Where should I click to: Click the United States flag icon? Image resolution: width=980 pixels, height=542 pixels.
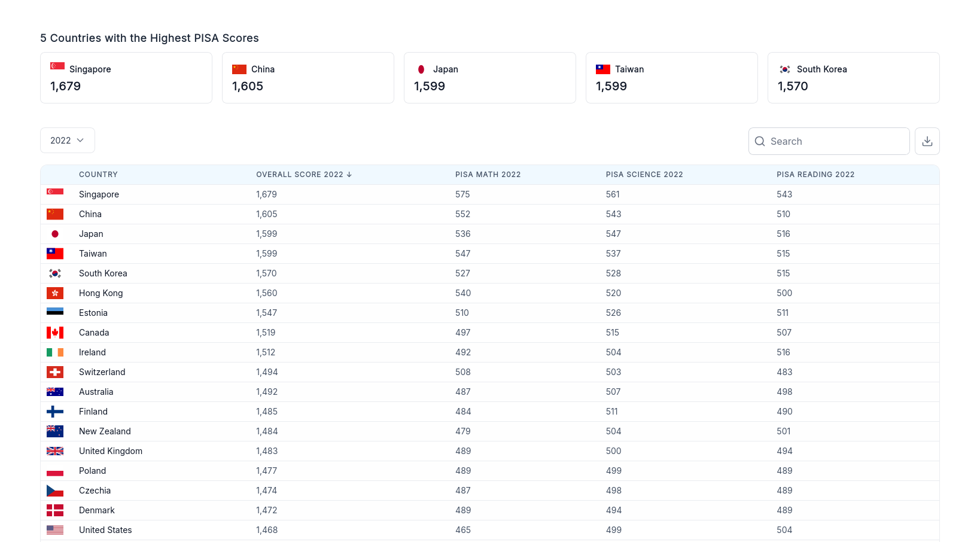55,530
